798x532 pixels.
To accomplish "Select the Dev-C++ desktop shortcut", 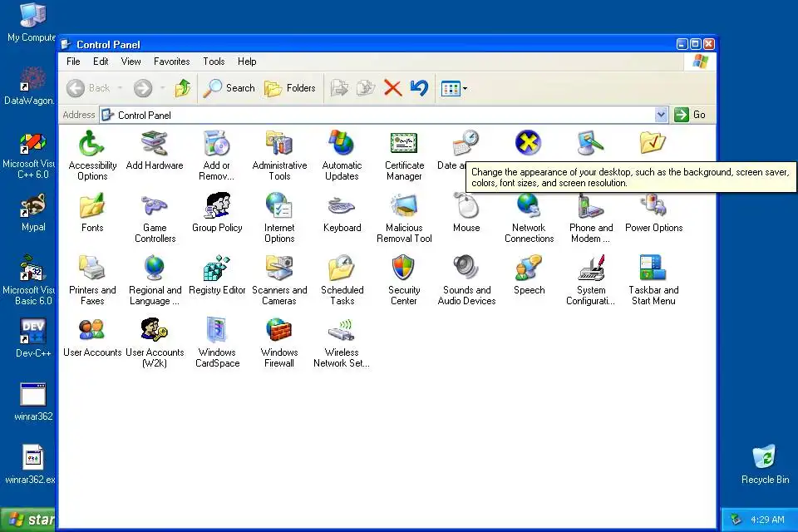I will coord(33,338).
